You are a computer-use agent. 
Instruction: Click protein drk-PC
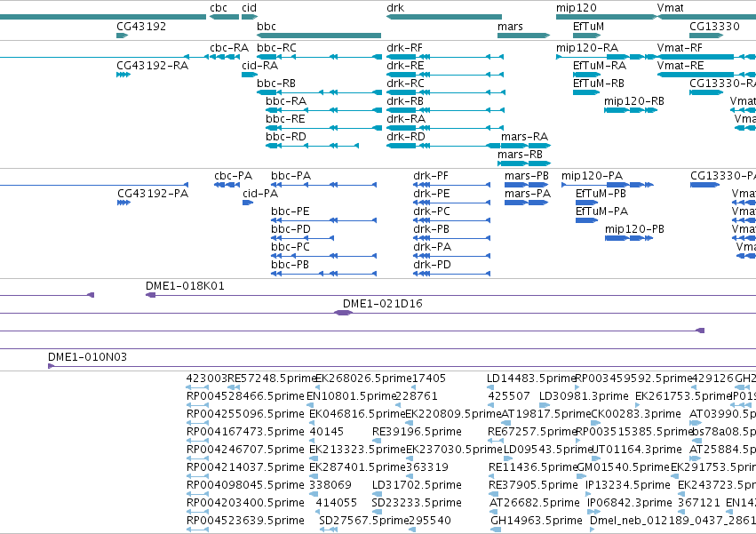pos(452,220)
